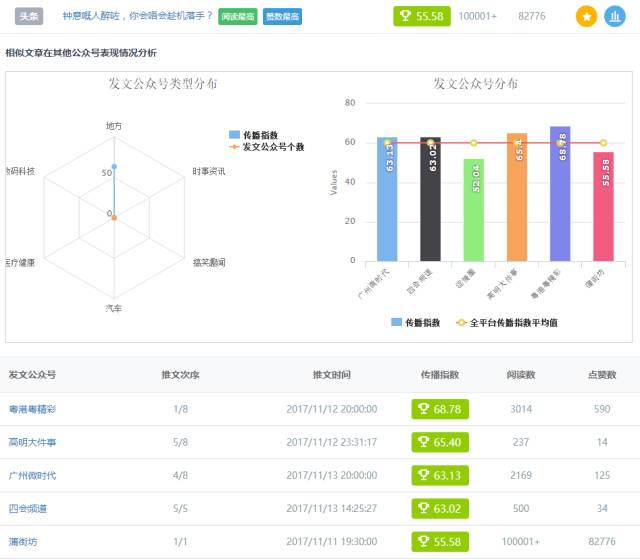640x560 pixels.
Task: Click the 汽车 radar axis label
Action: 113,308
